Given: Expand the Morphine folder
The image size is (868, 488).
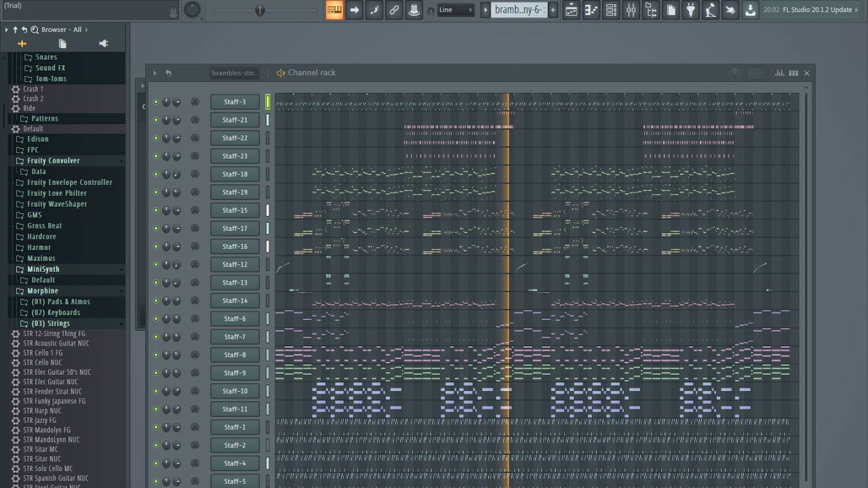Looking at the screenshot, I should click(x=42, y=291).
